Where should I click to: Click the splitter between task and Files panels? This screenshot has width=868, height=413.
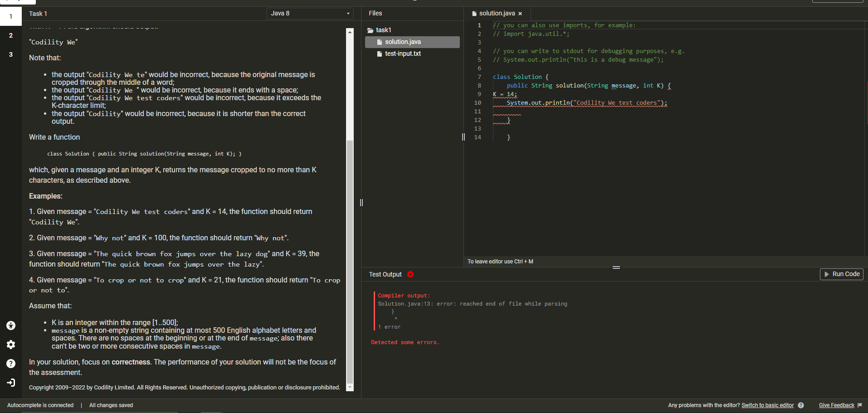tap(361, 203)
